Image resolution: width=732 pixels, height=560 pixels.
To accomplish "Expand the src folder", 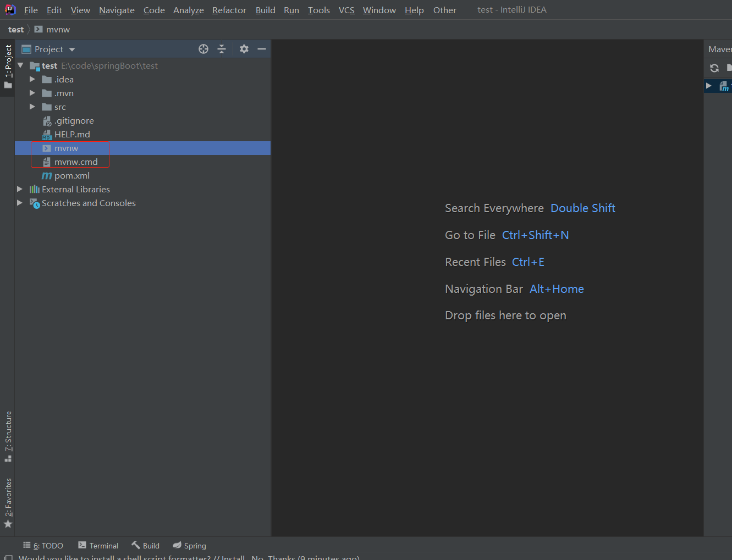I will click(32, 107).
